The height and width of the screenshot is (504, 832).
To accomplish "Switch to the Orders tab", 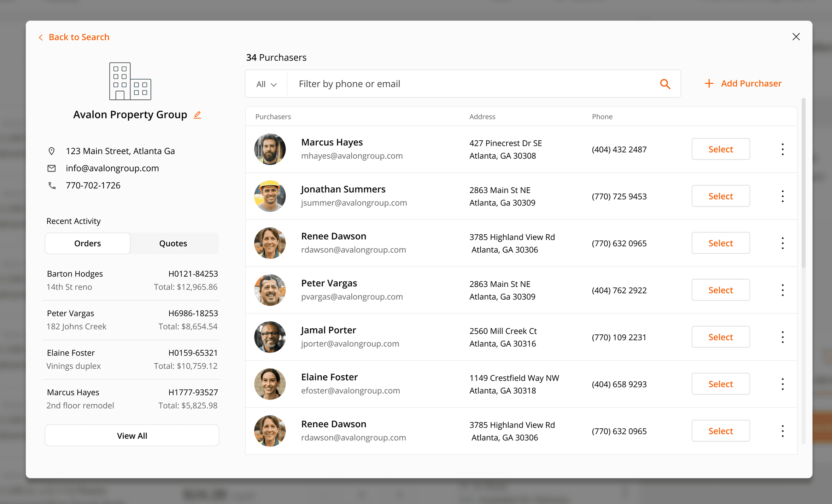I will 88,243.
